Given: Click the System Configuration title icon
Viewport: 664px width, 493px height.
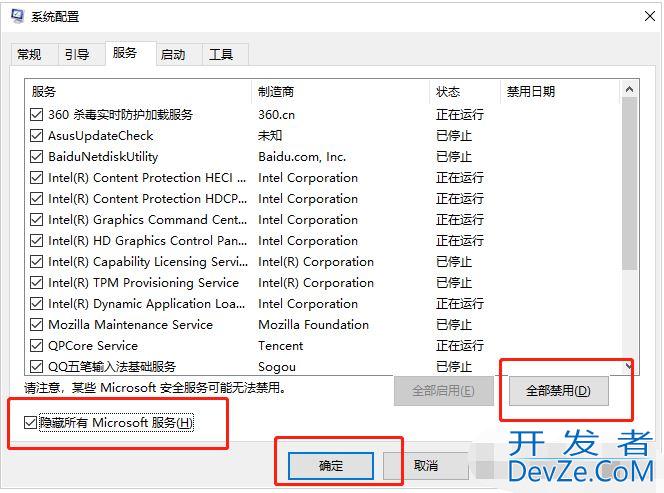Looking at the screenshot, I should (x=17, y=16).
